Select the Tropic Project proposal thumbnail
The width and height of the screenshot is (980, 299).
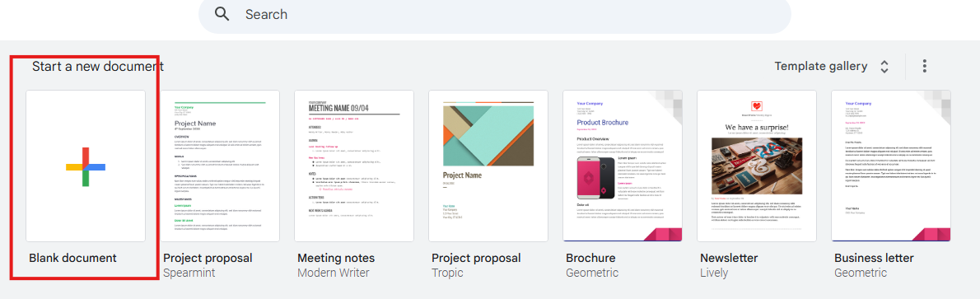488,166
